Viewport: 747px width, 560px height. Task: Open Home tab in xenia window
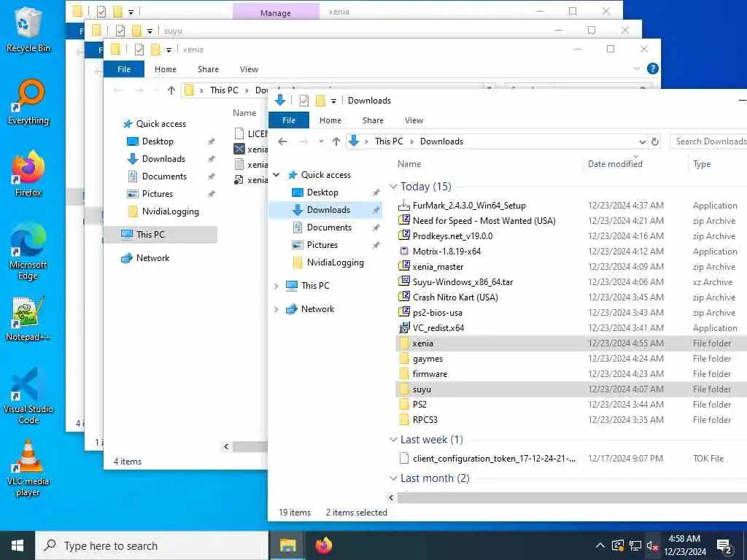166,69
